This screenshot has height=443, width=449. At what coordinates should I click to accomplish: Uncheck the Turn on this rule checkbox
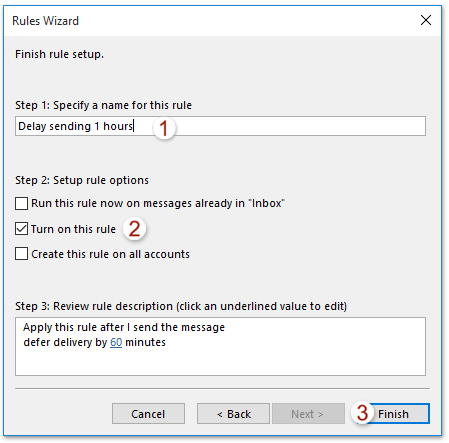(x=21, y=229)
